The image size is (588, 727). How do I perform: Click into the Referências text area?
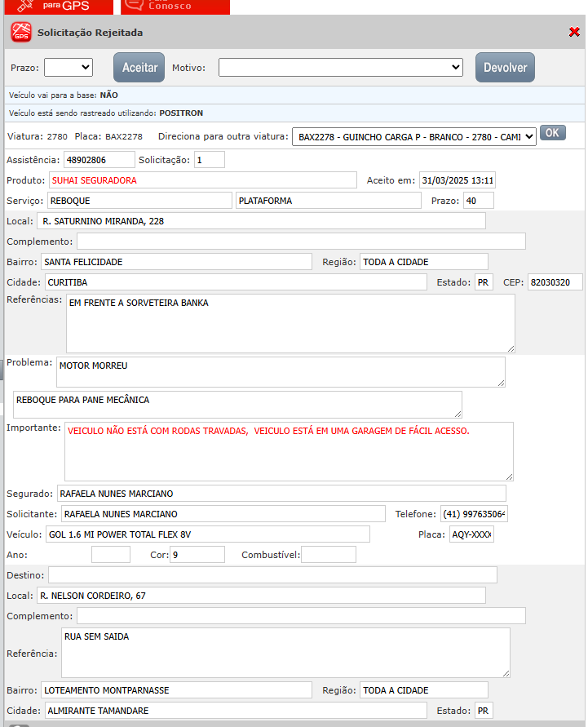point(290,323)
